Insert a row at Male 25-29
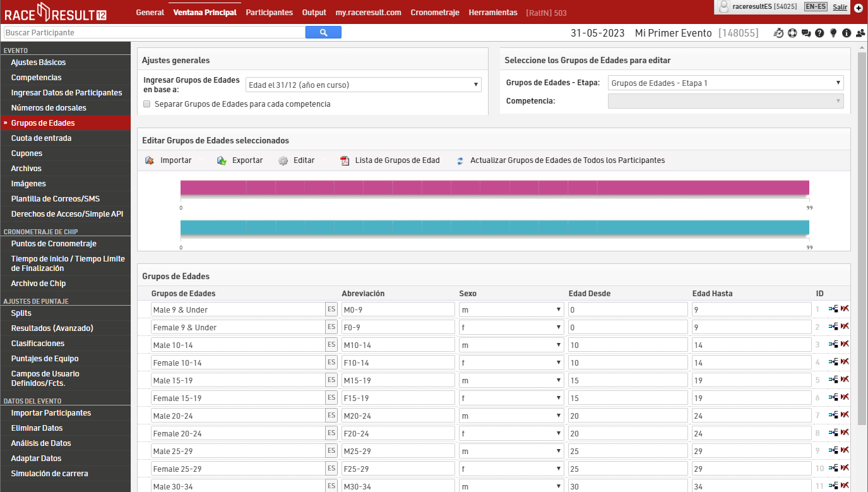Image resolution: width=868 pixels, height=492 pixels. (833, 450)
